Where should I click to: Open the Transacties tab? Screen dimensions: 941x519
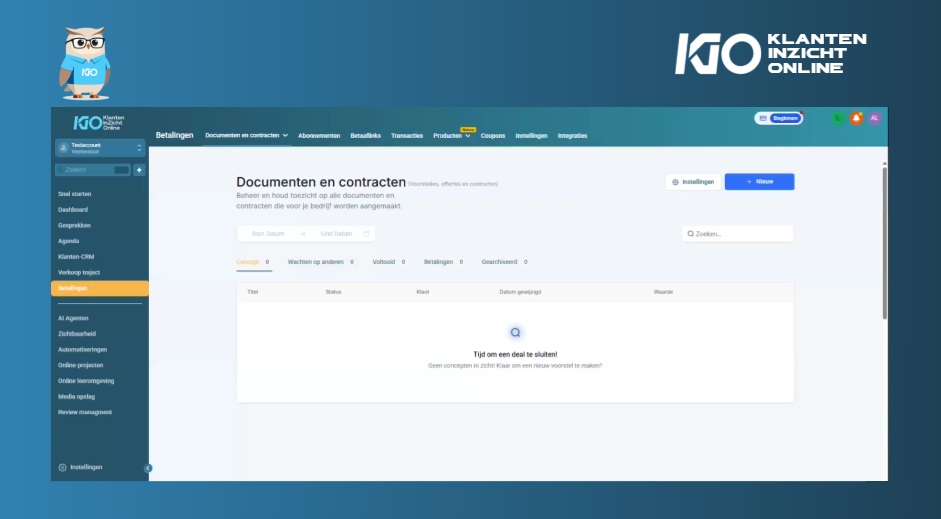pos(407,136)
